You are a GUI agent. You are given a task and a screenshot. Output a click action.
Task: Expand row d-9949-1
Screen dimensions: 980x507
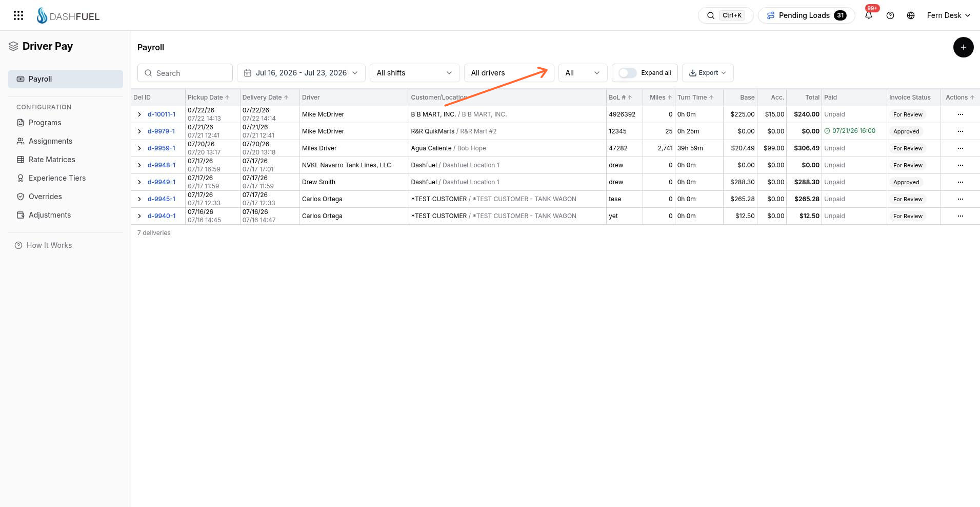point(139,182)
